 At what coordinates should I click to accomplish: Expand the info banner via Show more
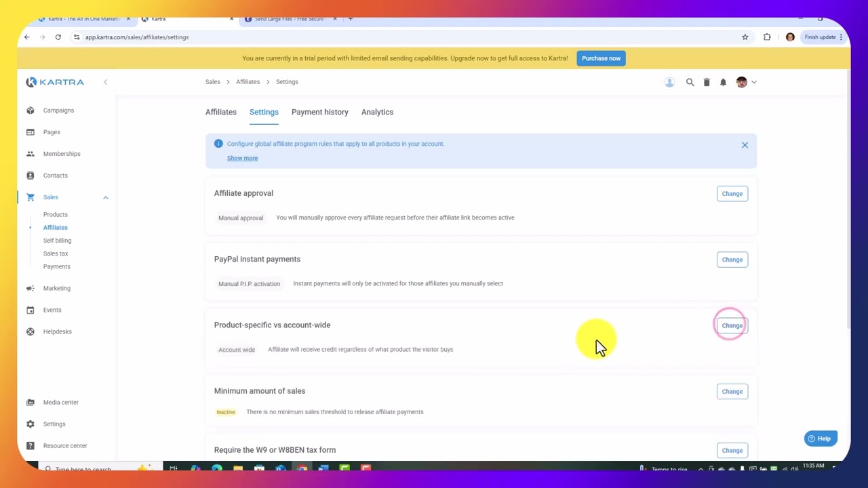coord(242,158)
